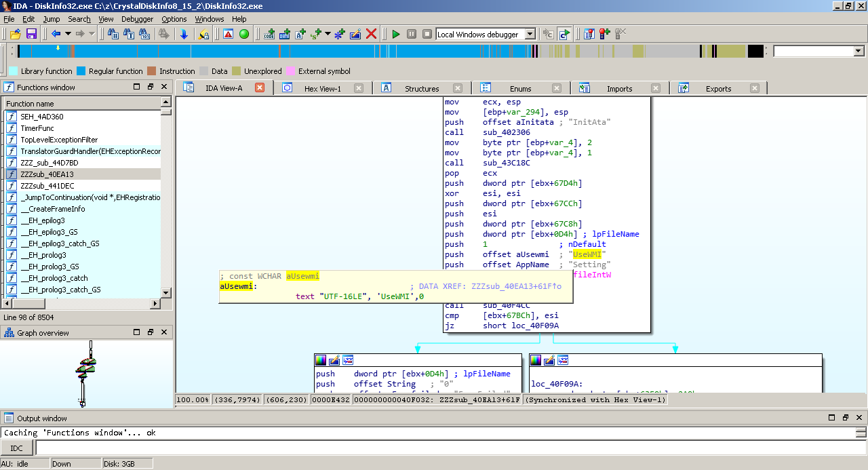Click the Save database floppy icon
This screenshot has width=868, height=470.
point(31,34)
